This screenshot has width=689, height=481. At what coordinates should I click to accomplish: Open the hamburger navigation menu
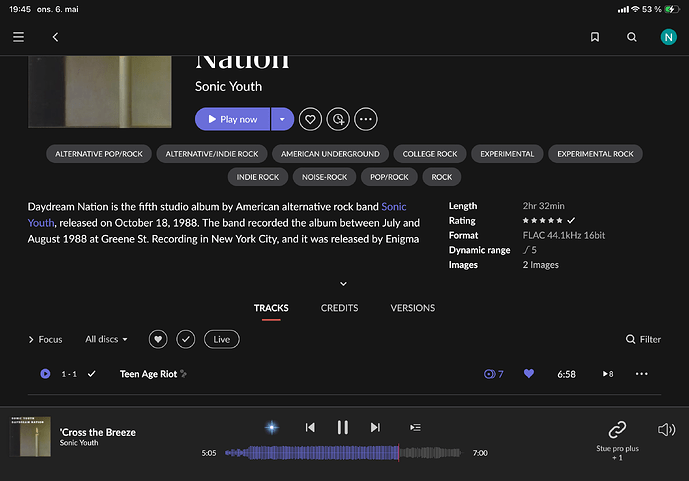tap(18, 37)
